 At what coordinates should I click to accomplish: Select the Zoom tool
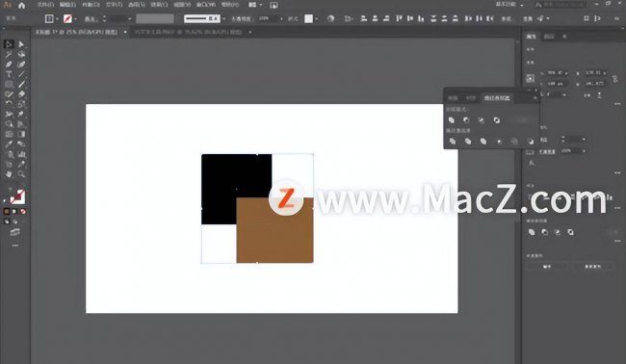pos(21,174)
